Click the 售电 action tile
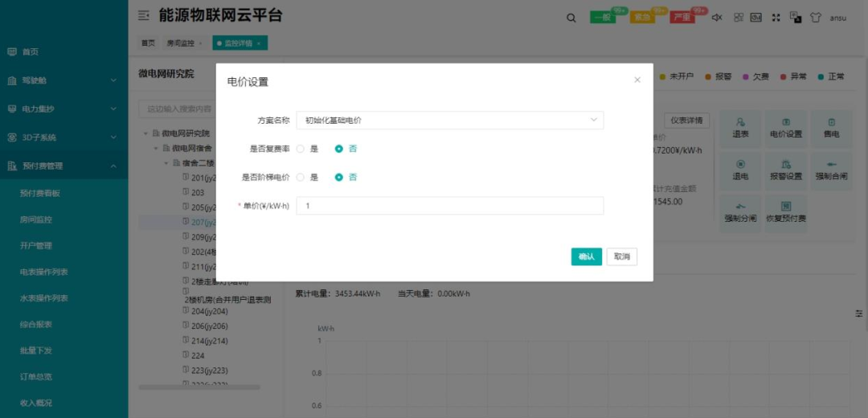This screenshot has width=868, height=418. pos(832,129)
